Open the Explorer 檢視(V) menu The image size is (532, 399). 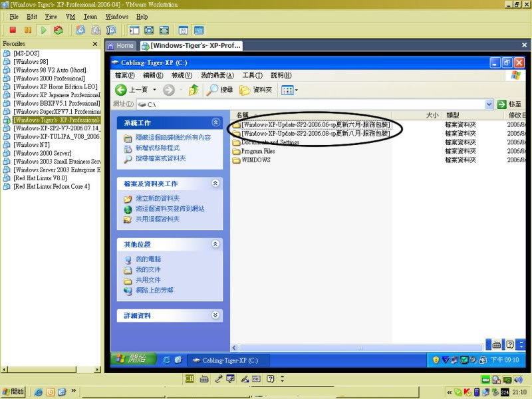[182, 75]
